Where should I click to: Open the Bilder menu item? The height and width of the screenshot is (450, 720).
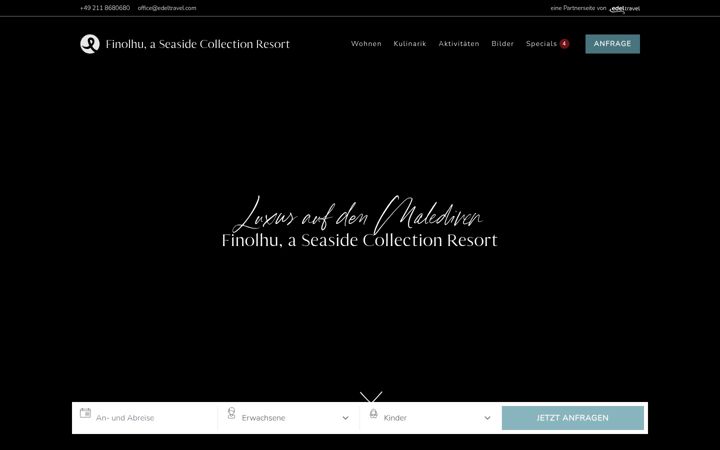[502, 44]
